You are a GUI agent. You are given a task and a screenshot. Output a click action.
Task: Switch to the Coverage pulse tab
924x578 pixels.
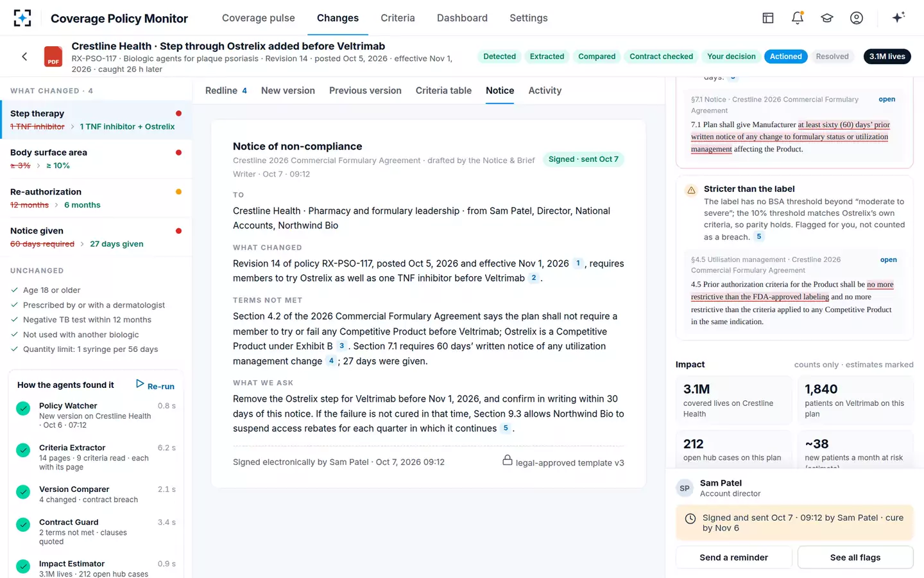click(259, 18)
